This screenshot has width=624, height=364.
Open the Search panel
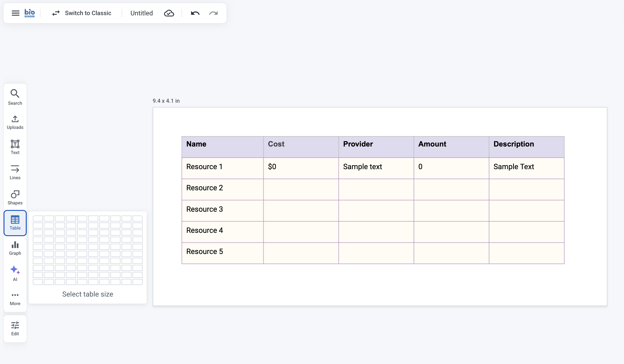pos(15,97)
